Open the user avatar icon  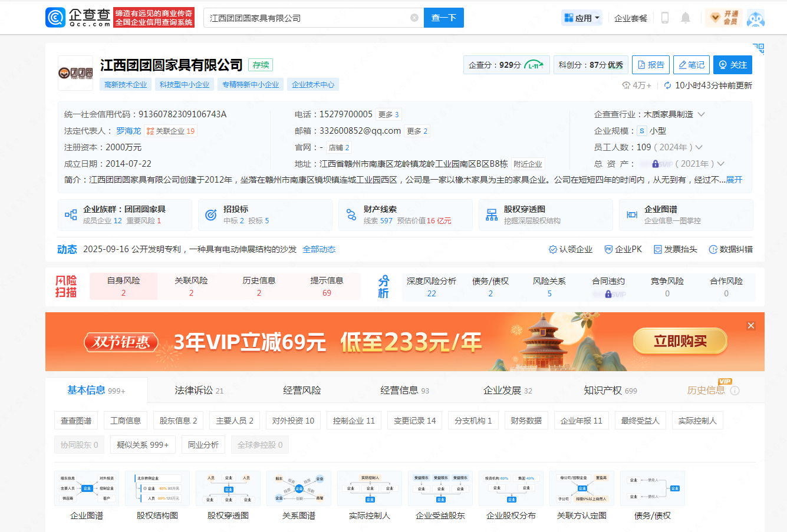[x=755, y=18]
